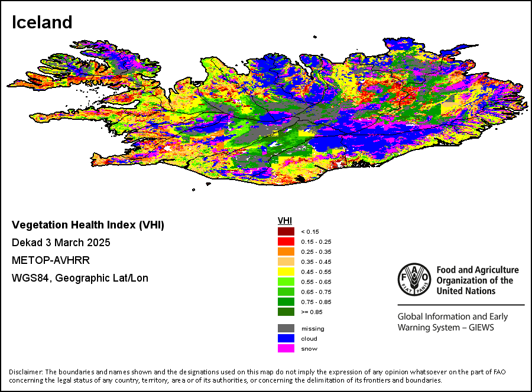Screen dimensions: 532x392
Task: Click the 'Vegetation Health Index (VHI)' heading
Action: click(88, 225)
